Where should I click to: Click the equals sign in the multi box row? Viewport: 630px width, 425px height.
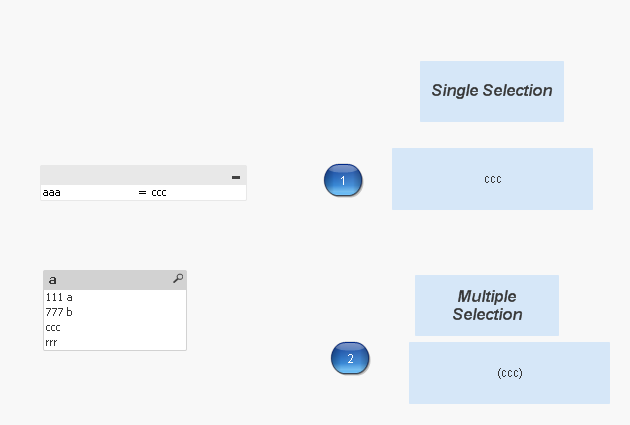coord(142,192)
